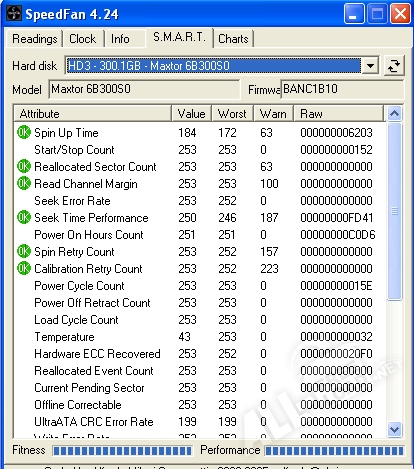Image resolution: width=414 pixels, height=469 pixels.
Task: Click raw value 0000000020F0
Action: (336, 353)
